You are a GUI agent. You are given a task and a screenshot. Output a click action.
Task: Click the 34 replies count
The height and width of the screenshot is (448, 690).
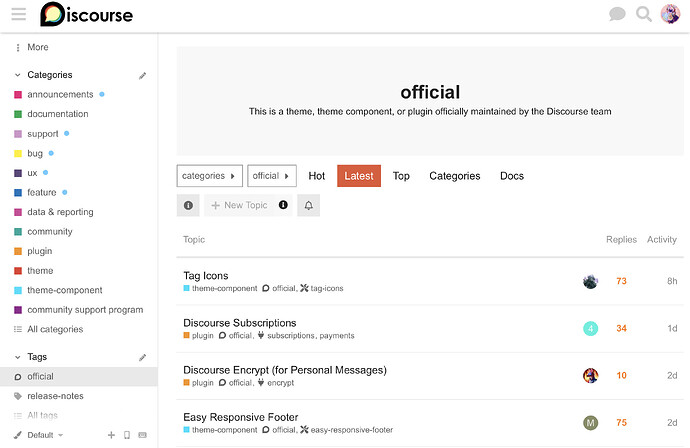point(621,328)
